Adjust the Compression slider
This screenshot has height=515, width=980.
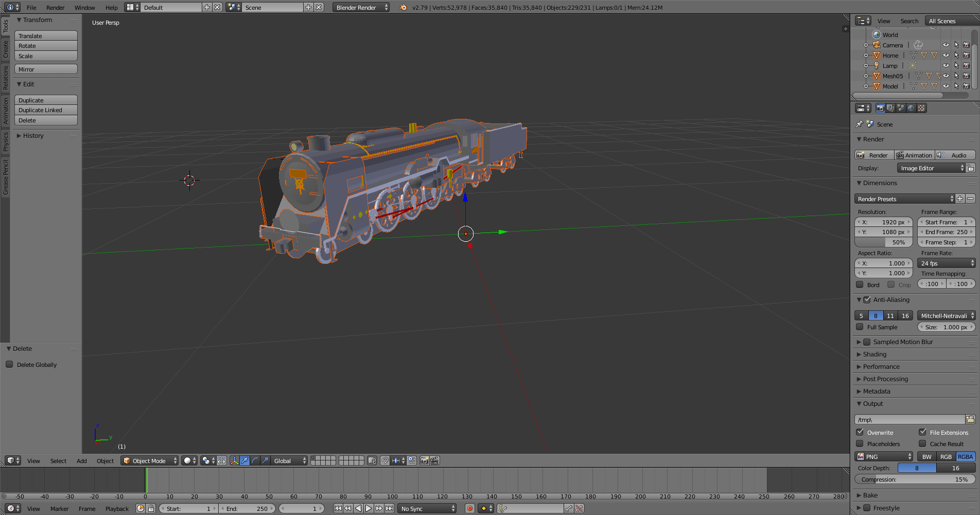(x=915, y=479)
